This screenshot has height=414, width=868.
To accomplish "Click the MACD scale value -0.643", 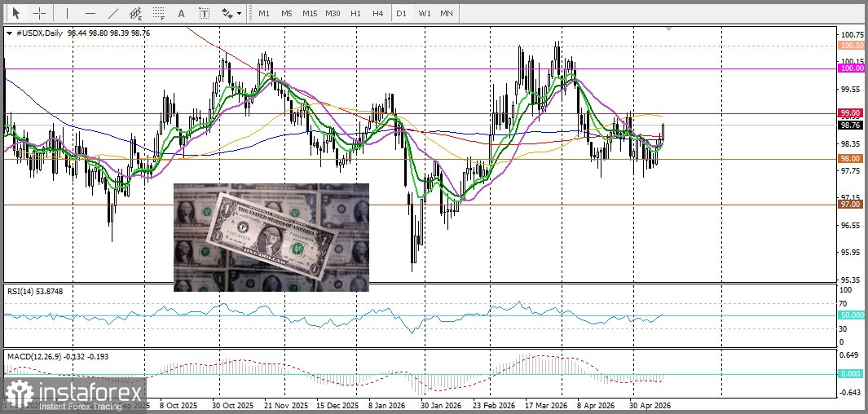I will pos(852,393).
